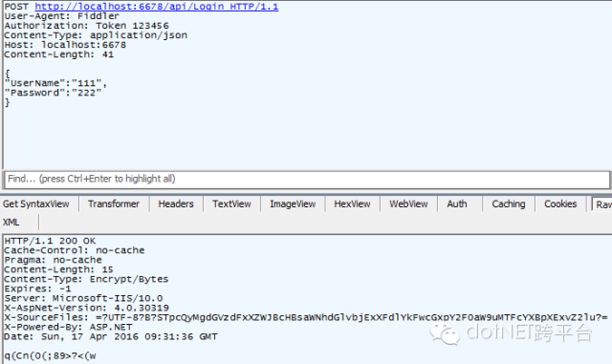Click the 'Host: localhost:6678' line
This screenshot has height=364, width=612.
pyautogui.click(x=65, y=45)
